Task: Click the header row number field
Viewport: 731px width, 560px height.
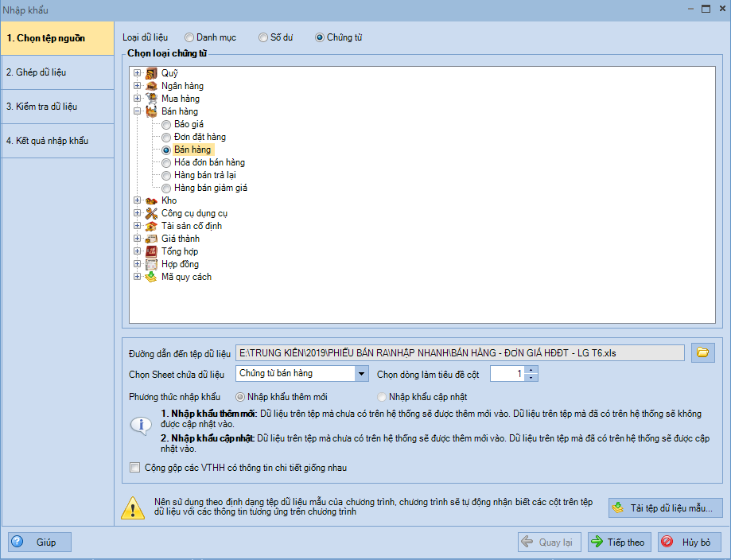Action: pos(507,374)
